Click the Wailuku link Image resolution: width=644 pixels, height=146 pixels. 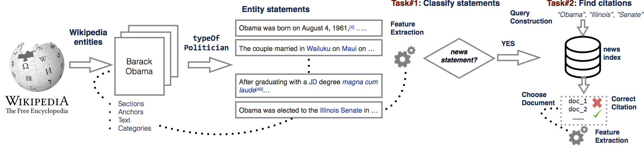319,49
